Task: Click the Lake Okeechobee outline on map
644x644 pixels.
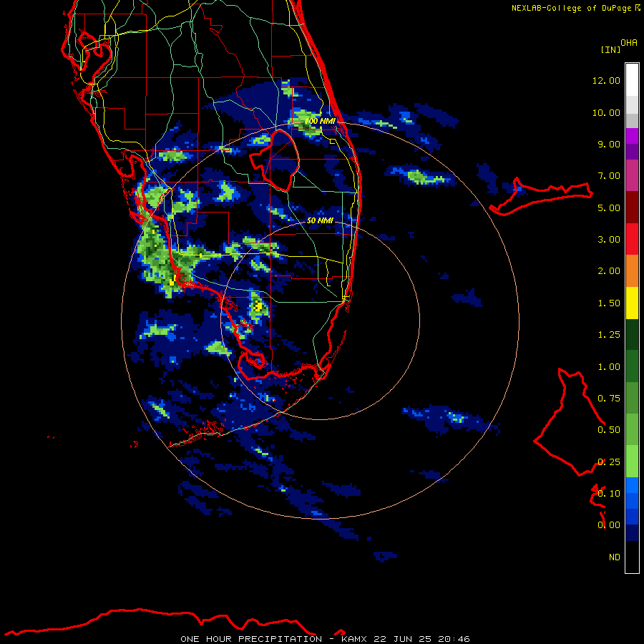Action: 275,160
